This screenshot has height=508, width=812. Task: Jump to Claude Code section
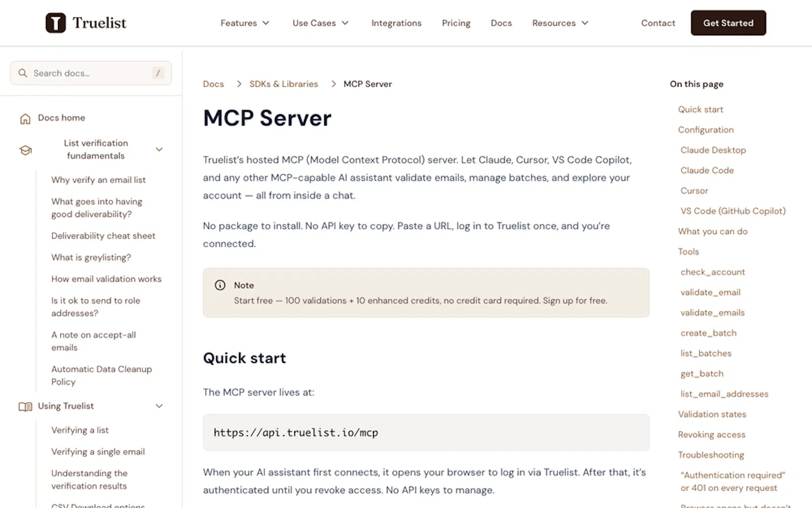tap(707, 170)
